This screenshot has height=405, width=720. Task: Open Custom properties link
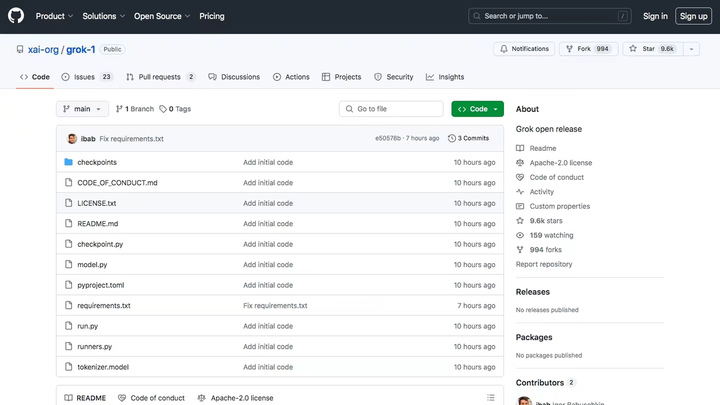tap(553, 206)
